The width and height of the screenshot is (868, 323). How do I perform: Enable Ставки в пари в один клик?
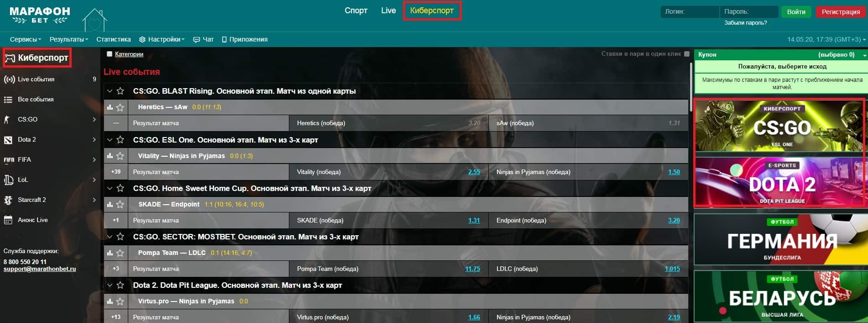(687, 54)
